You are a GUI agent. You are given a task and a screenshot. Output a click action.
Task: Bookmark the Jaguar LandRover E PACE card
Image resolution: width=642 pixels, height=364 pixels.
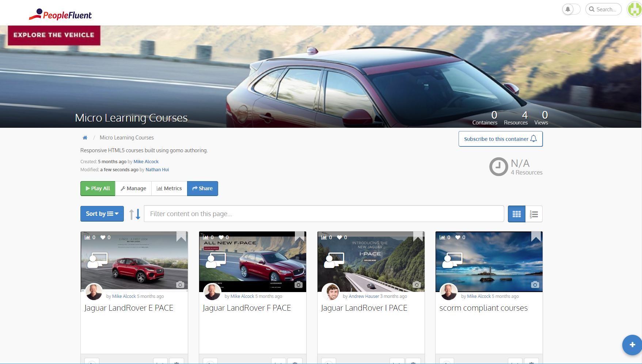[181, 236]
